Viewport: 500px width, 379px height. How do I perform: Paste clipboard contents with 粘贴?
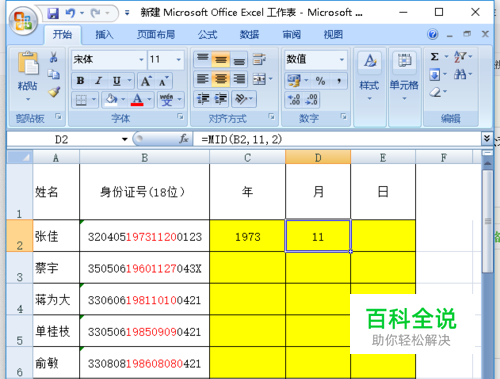tap(28, 77)
